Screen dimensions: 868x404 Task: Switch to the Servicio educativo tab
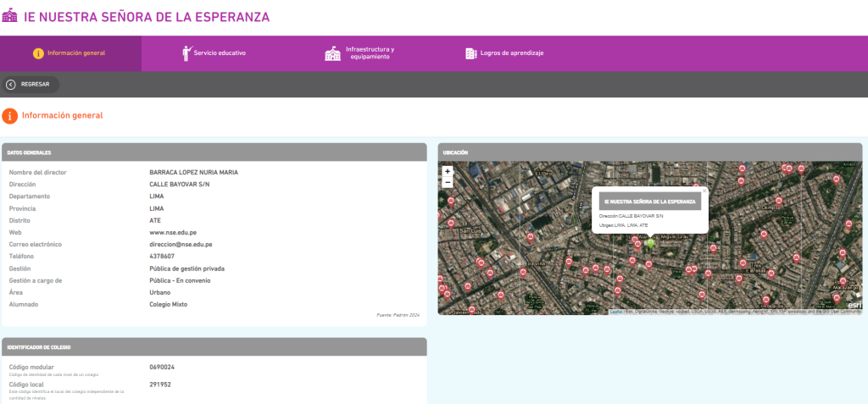[x=219, y=53]
